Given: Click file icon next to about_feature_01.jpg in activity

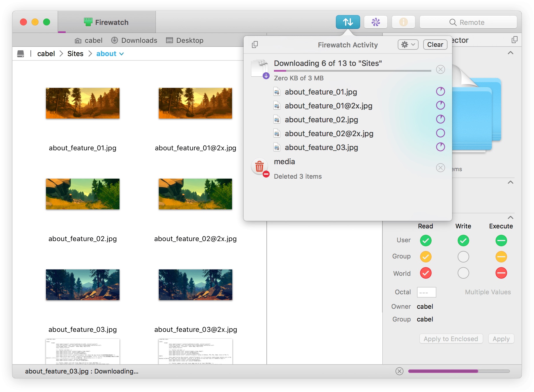Looking at the screenshot, I should click(277, 92).
